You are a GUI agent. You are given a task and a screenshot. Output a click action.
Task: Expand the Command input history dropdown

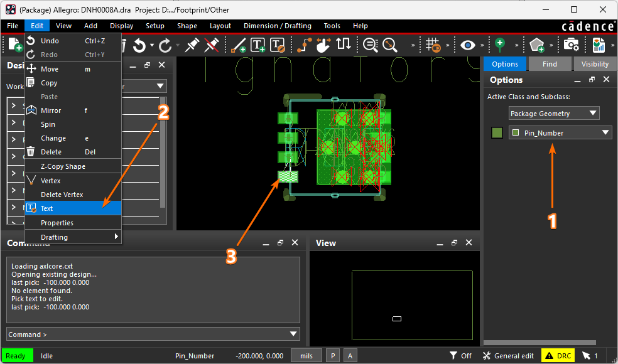pos(293,335)
